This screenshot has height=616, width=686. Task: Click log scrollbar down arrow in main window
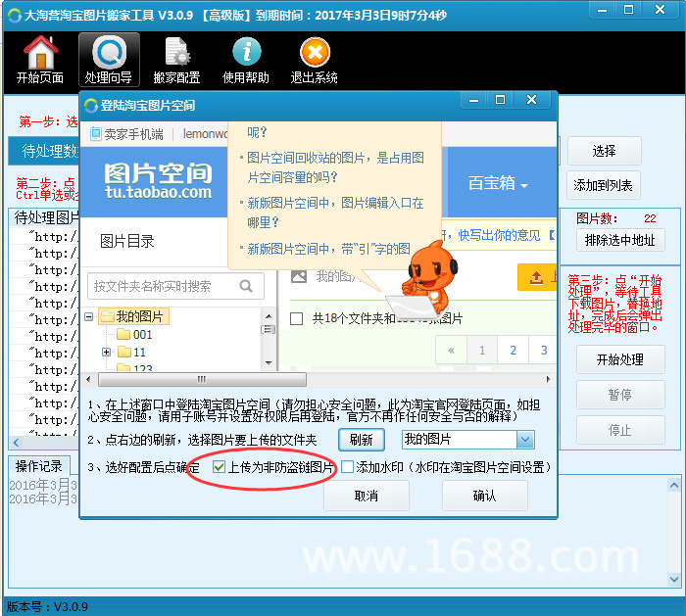674,580
